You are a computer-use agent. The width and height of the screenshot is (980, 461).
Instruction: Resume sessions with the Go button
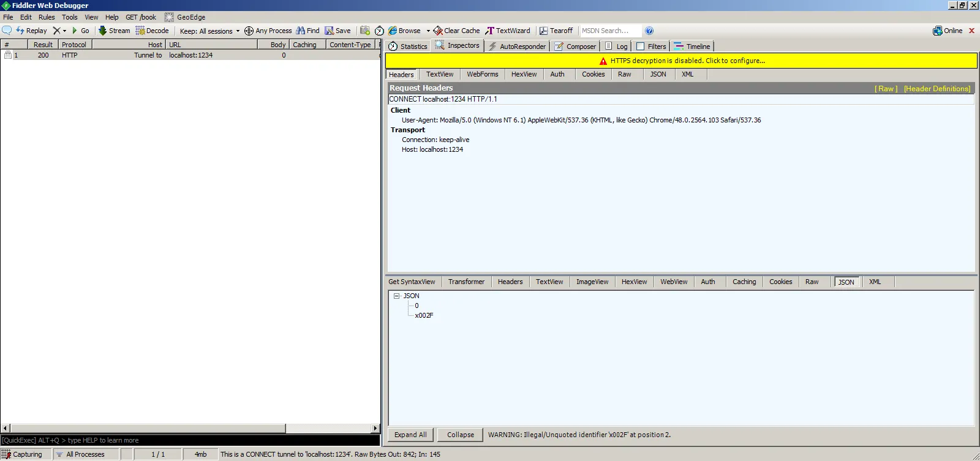pos(80,31)
